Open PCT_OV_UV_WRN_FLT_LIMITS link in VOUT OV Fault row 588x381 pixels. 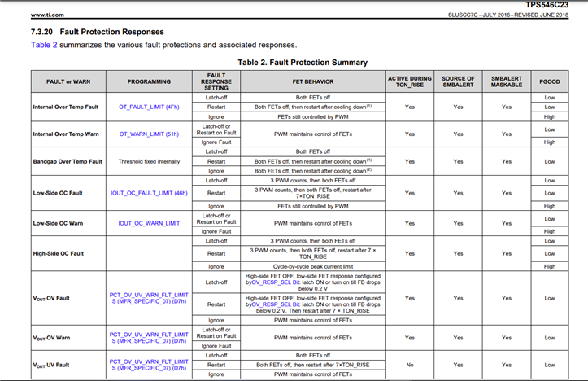click(149, 298)
